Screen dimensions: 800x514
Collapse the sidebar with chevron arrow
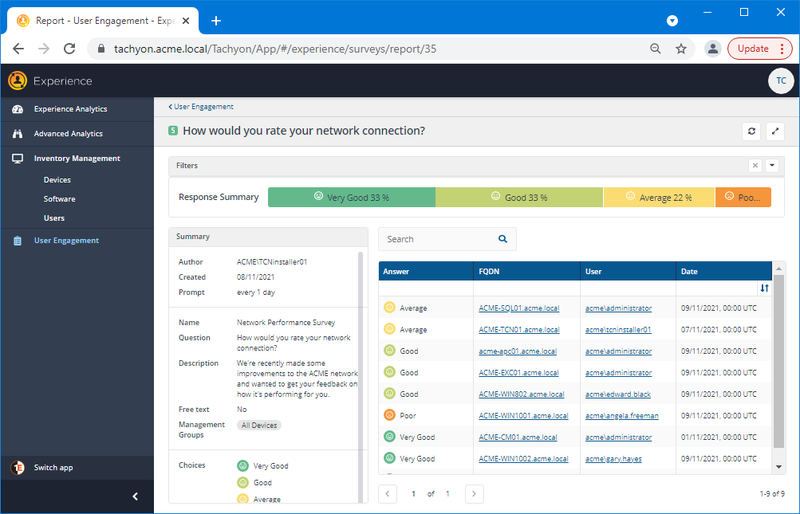click(x=135, y=496)
